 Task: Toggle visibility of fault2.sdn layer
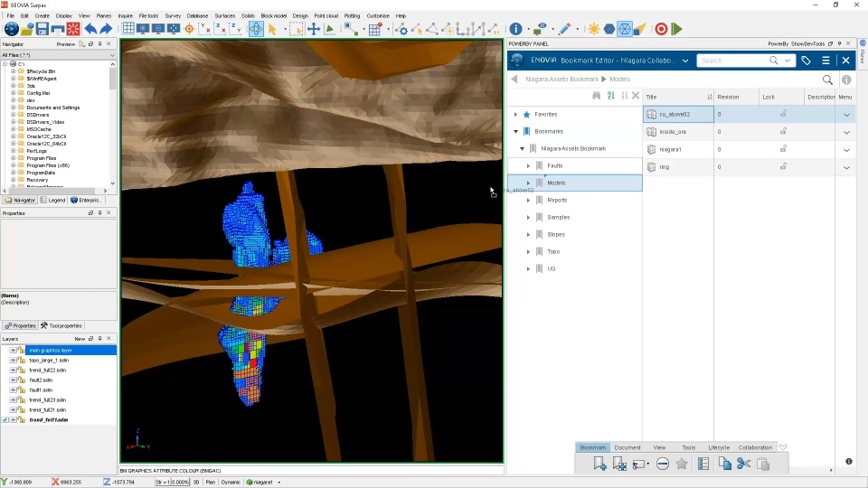point(13,380)
